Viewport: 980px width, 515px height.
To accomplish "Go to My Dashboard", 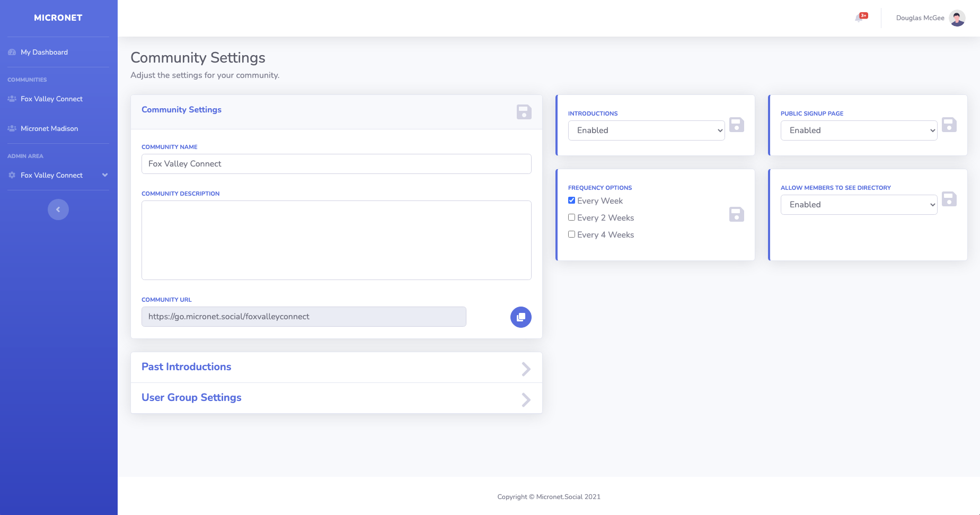I will [x=44, y=52].
